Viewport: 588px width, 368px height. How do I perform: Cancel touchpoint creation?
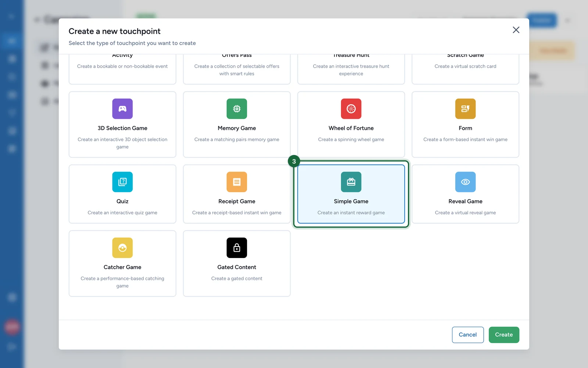coord(468,335)
